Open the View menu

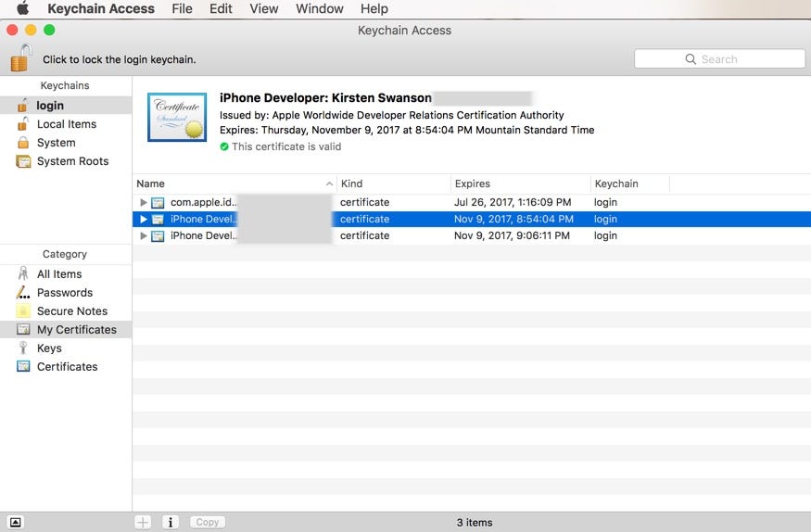point(264,8)
